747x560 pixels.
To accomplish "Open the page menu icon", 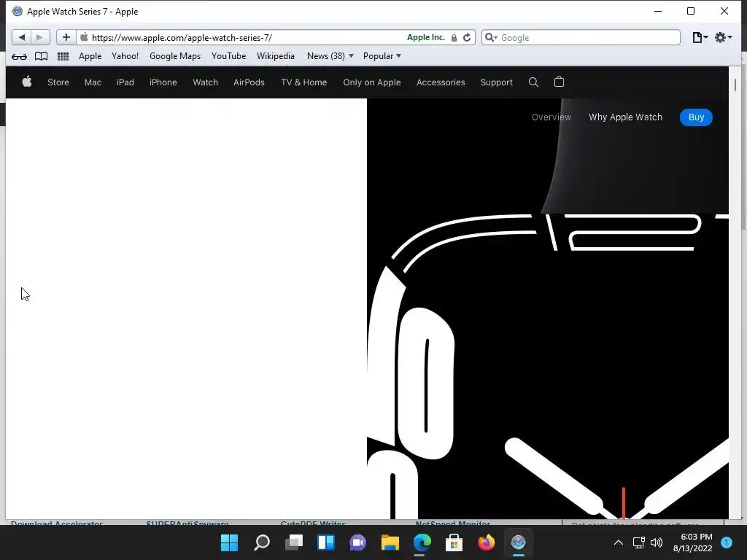I will 700,38.
